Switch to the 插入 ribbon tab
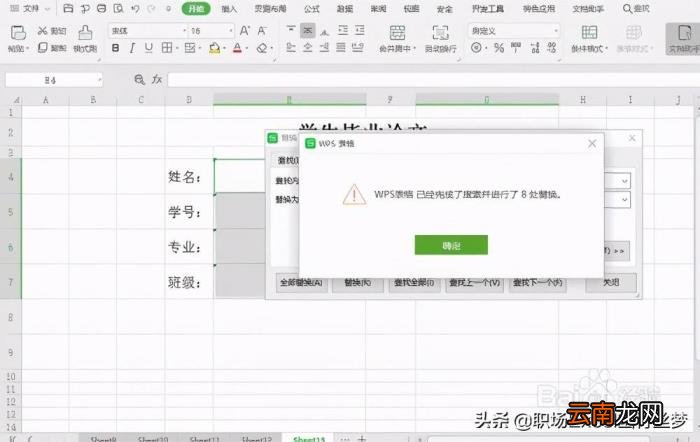700x442 pixels. tap(229, 8)
